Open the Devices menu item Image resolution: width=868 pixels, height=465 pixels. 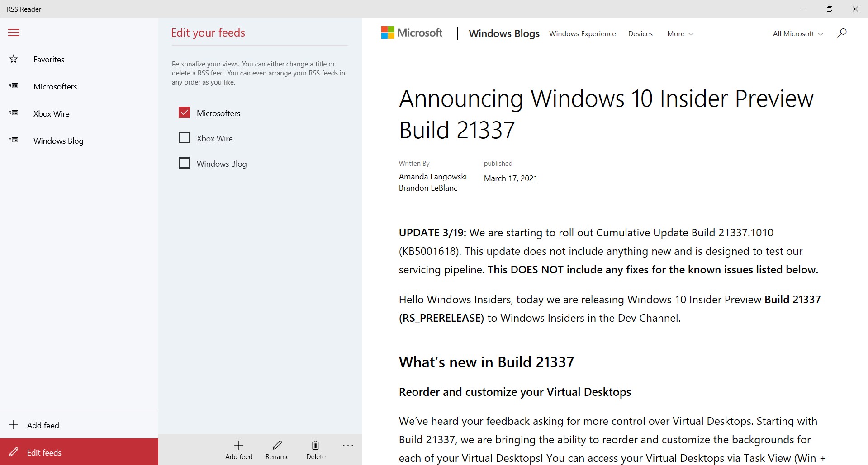click(x=640, y=34)
